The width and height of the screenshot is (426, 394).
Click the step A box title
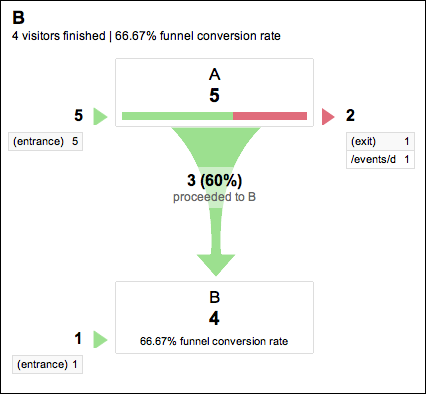[215, 75]
